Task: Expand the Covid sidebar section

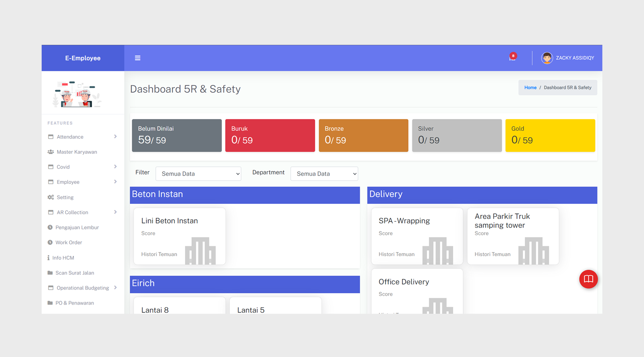Action: (116, 166)
